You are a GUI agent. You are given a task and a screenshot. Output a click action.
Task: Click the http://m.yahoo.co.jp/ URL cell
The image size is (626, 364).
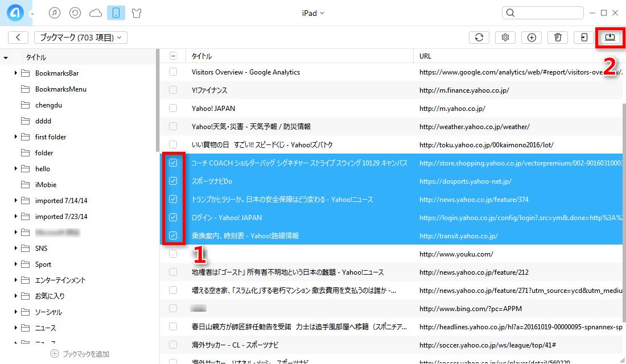click(452, 109)
